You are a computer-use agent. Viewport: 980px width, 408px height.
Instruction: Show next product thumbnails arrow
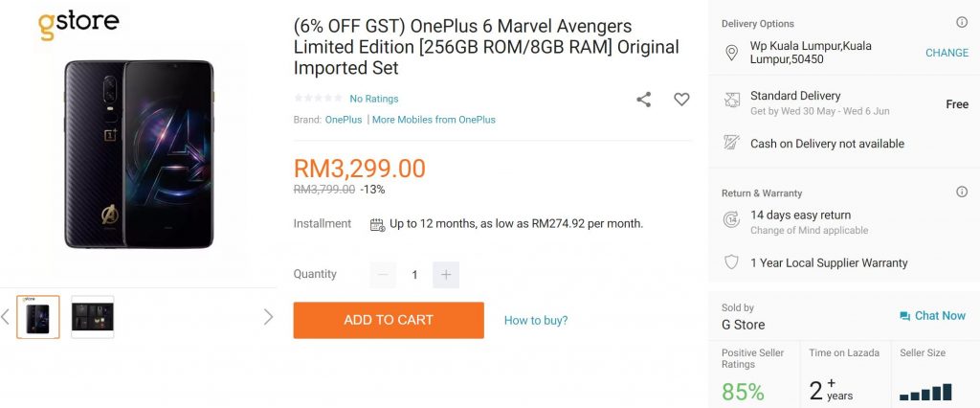click(x=268, y=317)
